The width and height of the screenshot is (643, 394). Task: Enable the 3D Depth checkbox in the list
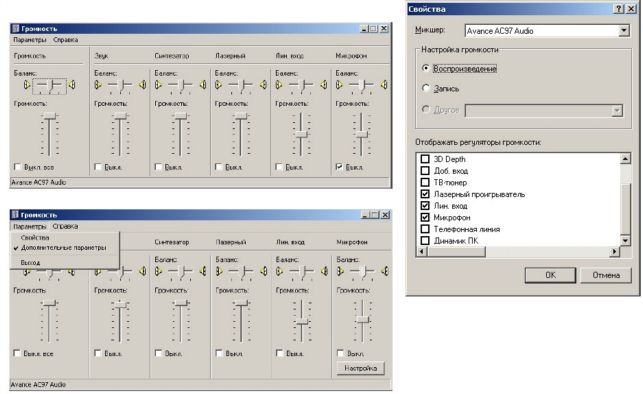coord(425,159)
